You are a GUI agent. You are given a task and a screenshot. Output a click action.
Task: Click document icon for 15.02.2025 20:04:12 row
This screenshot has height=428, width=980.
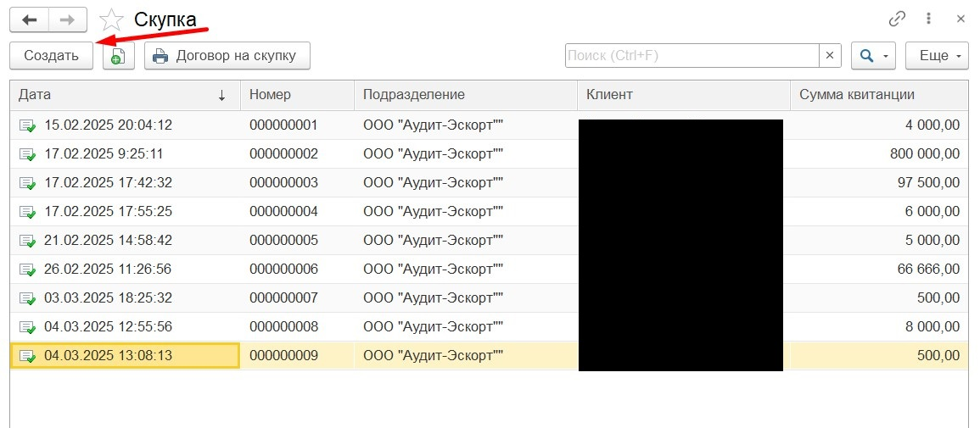[x=27, y=125]
